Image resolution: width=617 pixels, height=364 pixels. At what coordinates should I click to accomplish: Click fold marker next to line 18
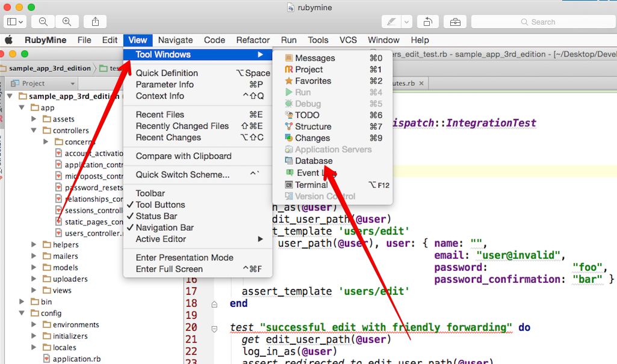pos(214,304)
